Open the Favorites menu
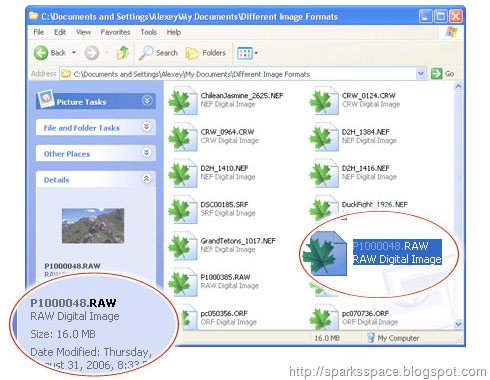 (x=115, y=32)
